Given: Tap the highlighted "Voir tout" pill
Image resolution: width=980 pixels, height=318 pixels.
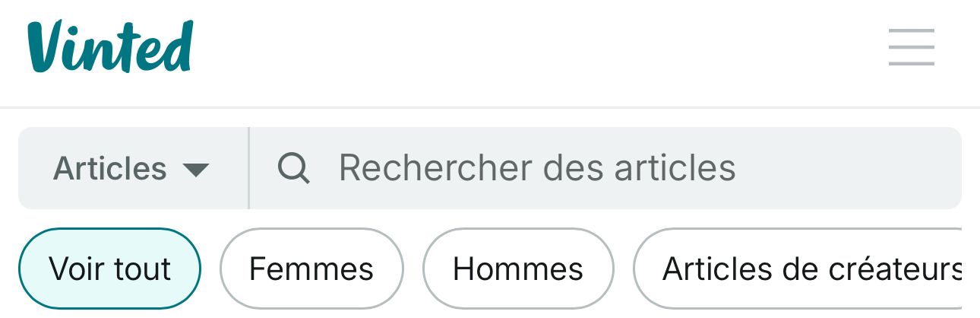Looking at the screenshot, I should (109, 269).
